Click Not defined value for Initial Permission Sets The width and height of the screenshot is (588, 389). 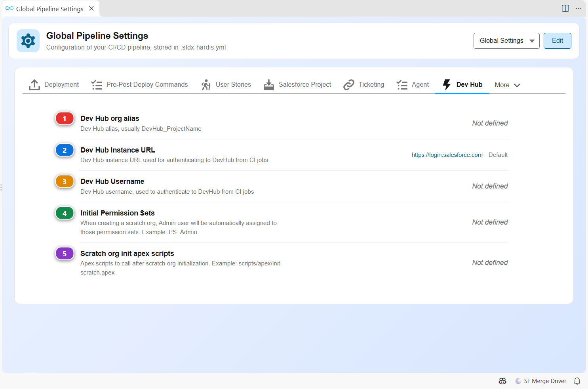[x=490, y=222]
